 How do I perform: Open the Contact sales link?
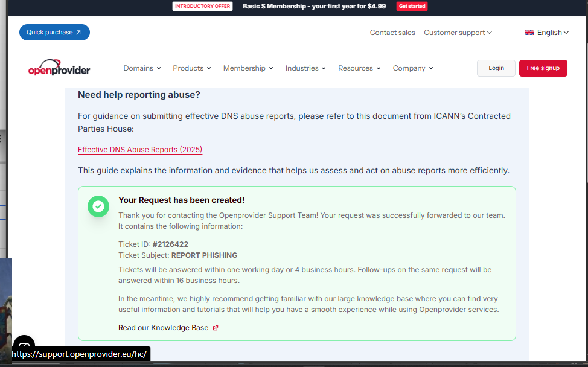392,33
